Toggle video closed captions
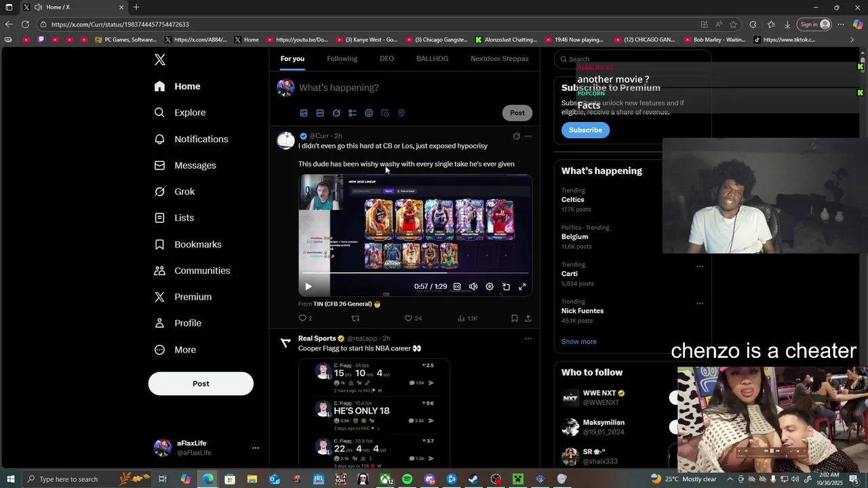This screenshot has width=868, height=488. (x=457, y=287)
